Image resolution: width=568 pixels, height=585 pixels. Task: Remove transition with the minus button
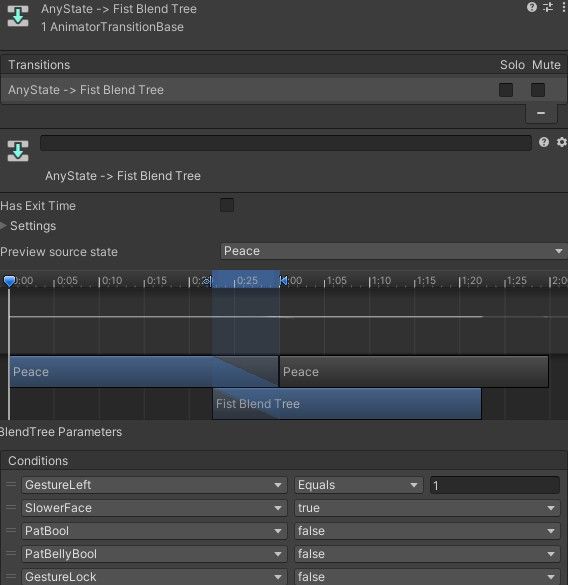tap(541, 113)
